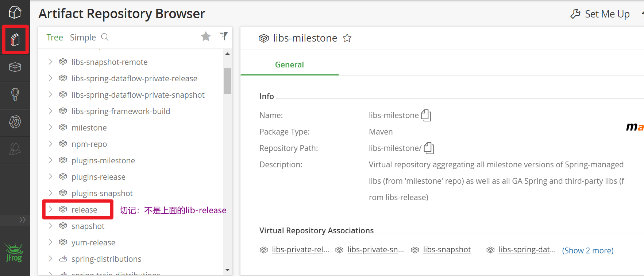Copy the libs-milestone/ repository path
Viewport: 644px width, 276px height.
click(x=429, y=148)
